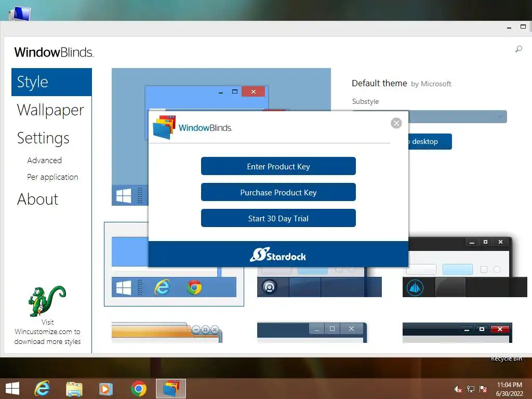
Task: Open the Action Center flag icon
Action: point(483,389)
